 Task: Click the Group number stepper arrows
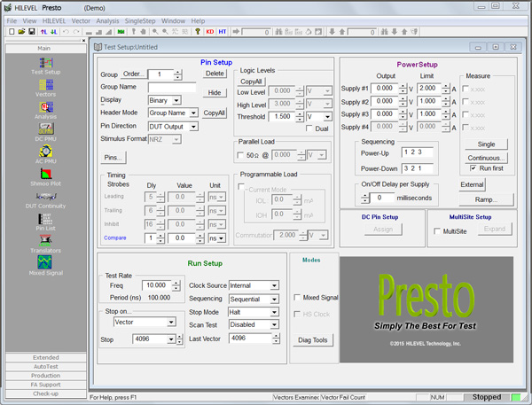pyautogui.click(x=178, y=74)
